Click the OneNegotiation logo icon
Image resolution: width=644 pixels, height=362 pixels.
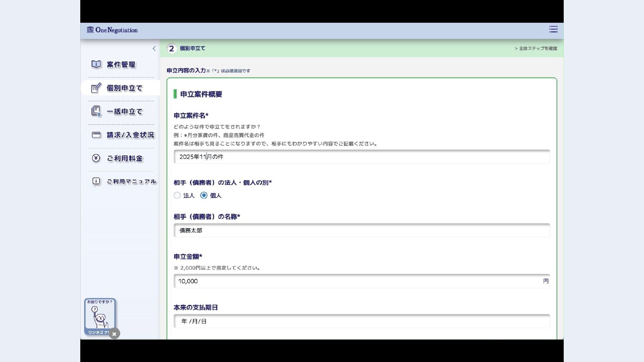click(x=90, y=30)
